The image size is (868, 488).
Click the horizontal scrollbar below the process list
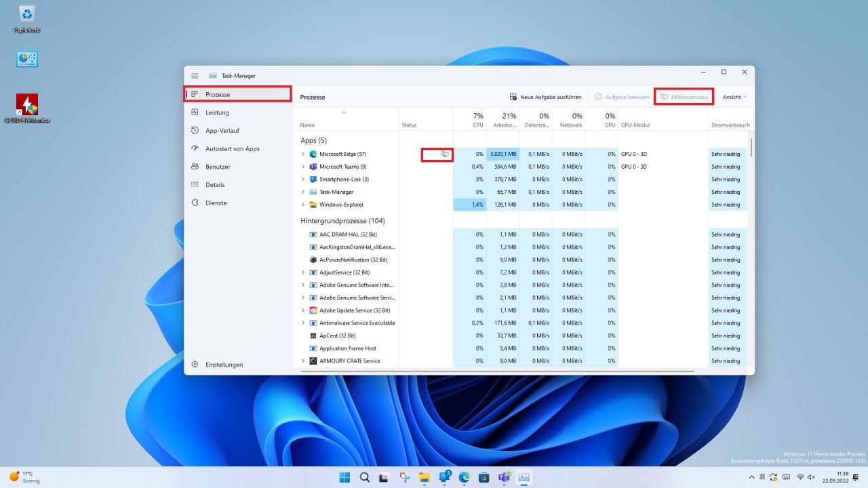tap(496, 371)
